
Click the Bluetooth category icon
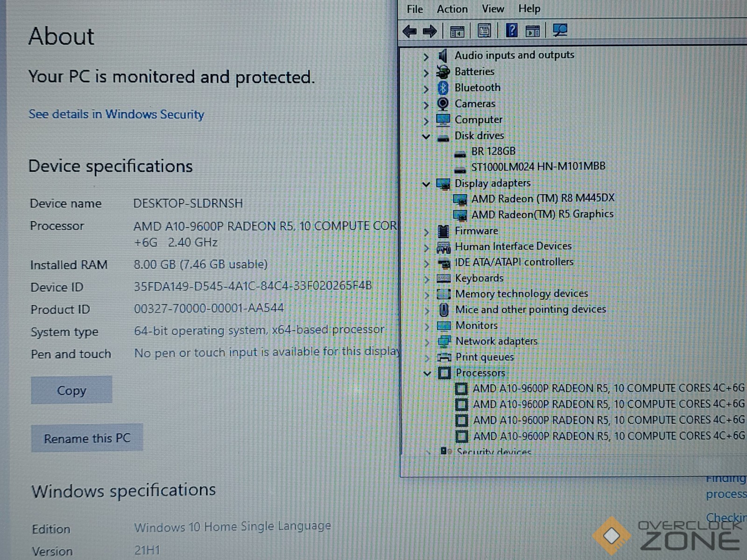click(x=443, y=88)
